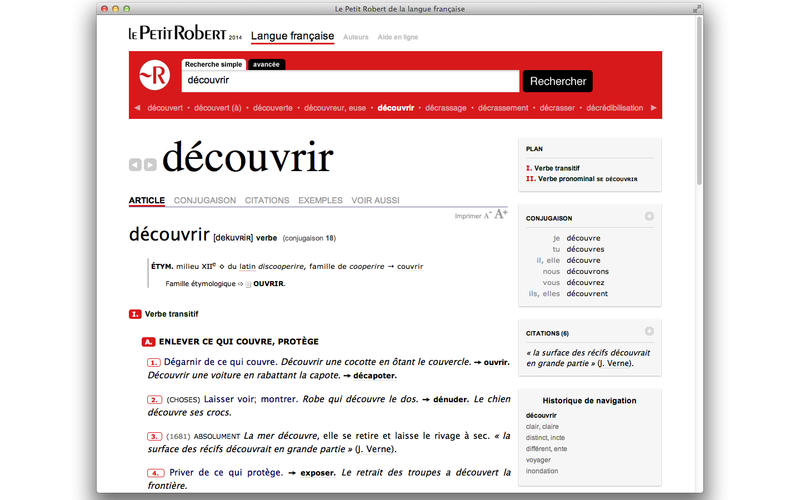Go to previous entry arrow beside headword

(135, 165)
